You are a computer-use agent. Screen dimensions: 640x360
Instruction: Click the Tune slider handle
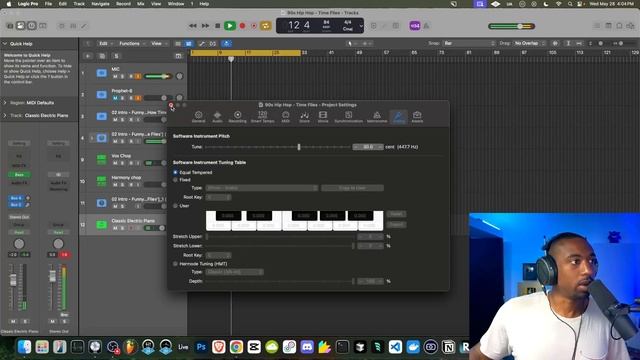tap(299, 147)
